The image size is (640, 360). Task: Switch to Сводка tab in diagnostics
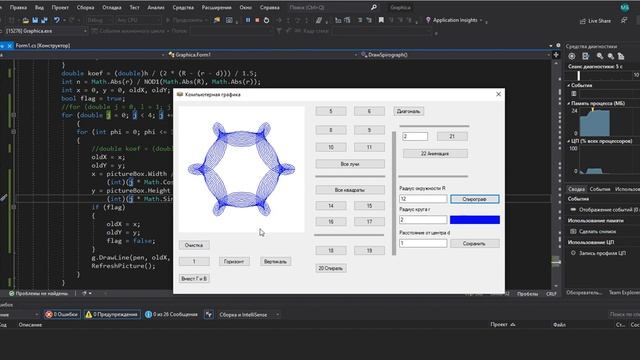pyautogui.click(x=576, y=189)
